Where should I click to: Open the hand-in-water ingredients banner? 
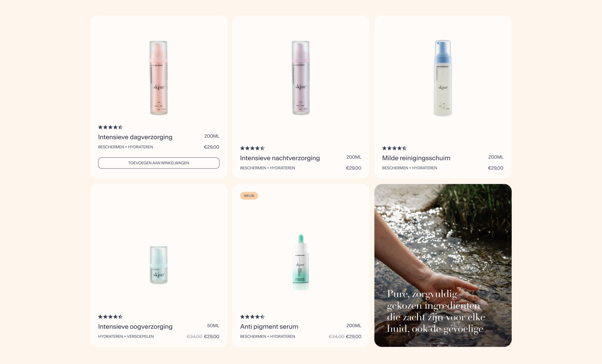(x=443, y=265)
